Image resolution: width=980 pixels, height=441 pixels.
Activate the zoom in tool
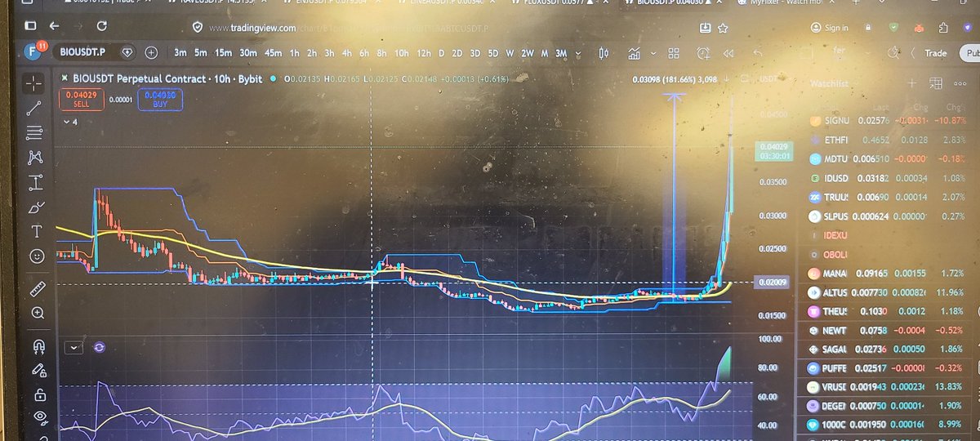coord(38,313)
